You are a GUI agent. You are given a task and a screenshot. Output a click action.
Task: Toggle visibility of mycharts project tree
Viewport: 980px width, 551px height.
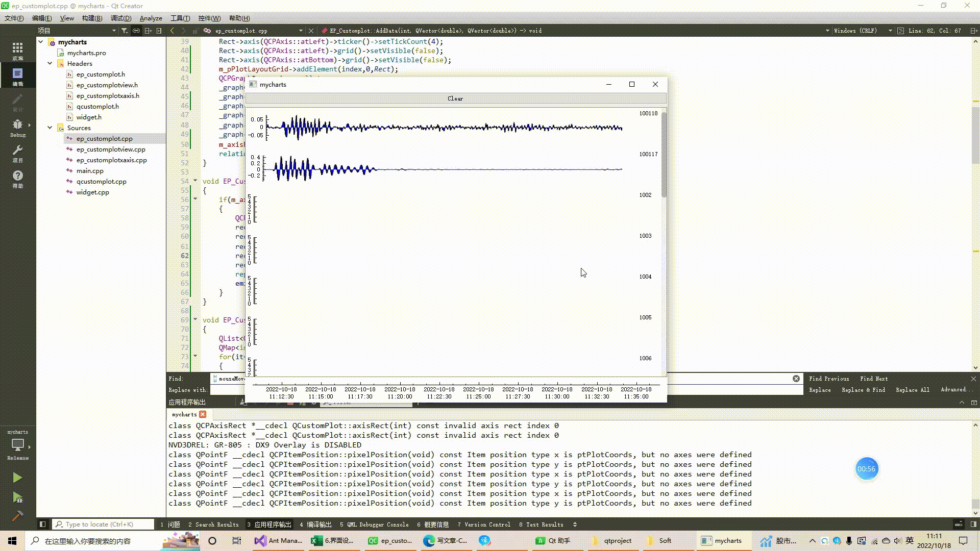[42, 42]
